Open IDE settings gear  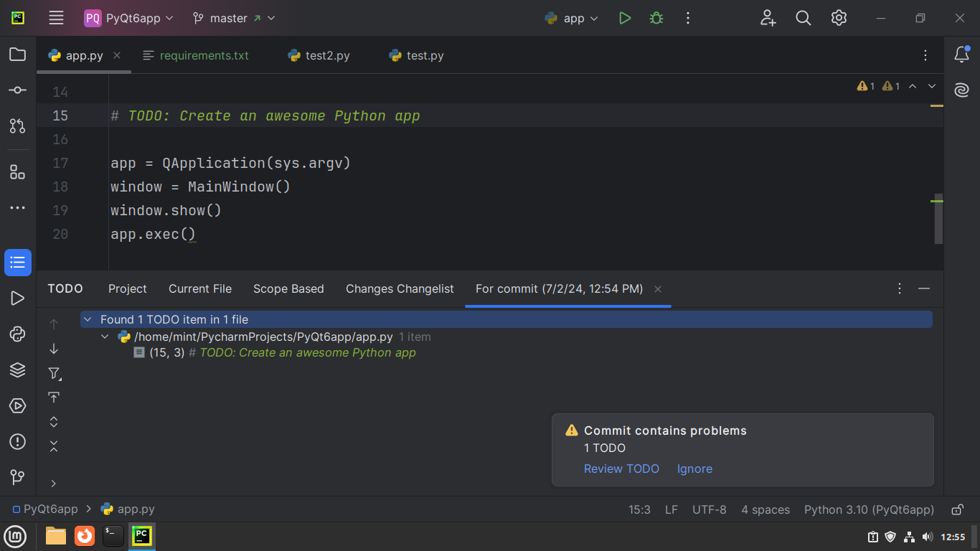(839, 18)
